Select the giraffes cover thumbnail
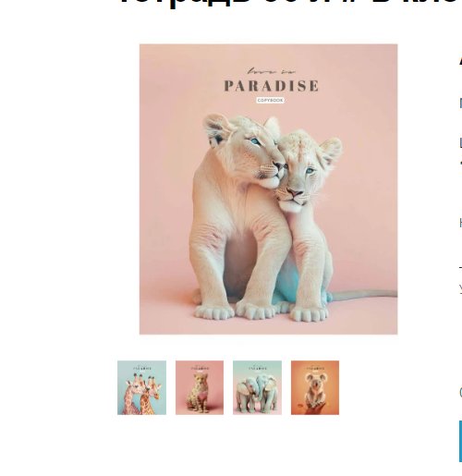The image size is (462, 476). pos(141,387)
